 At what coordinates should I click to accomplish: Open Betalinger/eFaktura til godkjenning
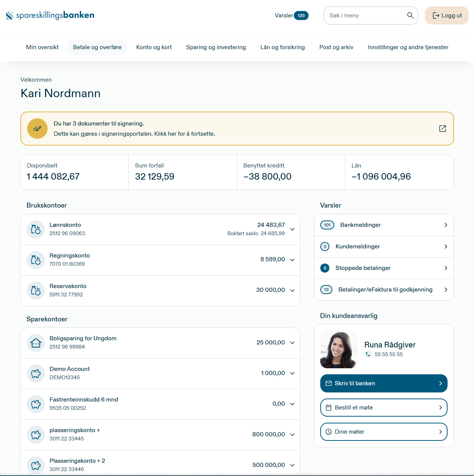tap(384, 290)
